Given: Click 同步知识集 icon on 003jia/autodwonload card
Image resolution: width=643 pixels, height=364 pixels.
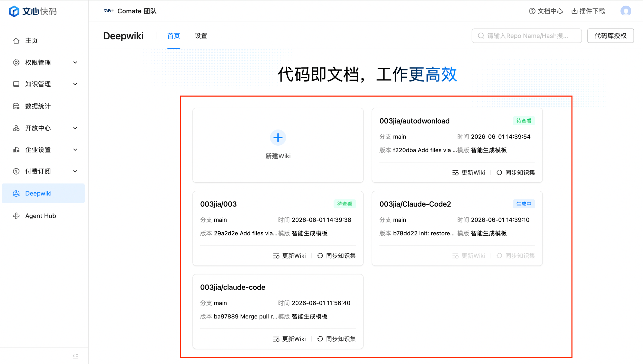Looking at the screenshot, I should [499, 172].
